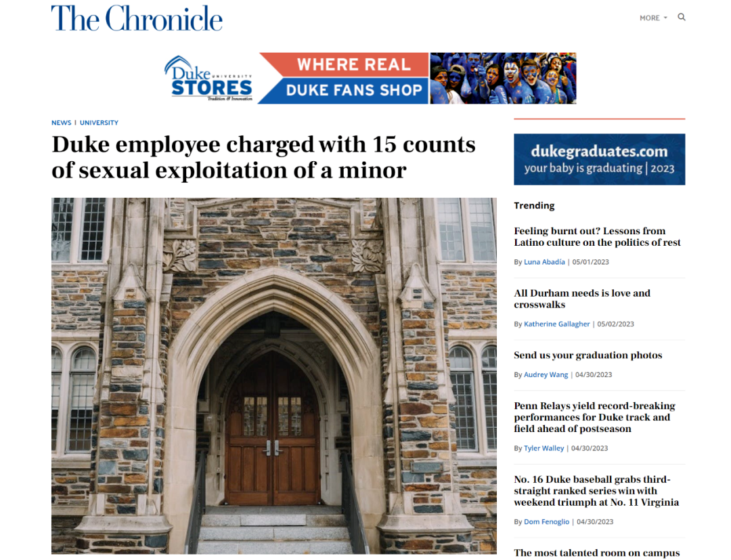Open Penn Relays track and field article
Screen dimensions: 731x560
point(594,417)
